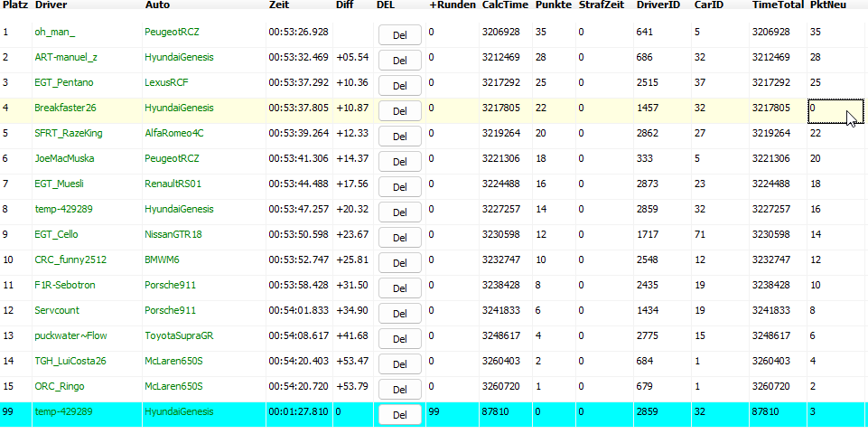
Task: Edit the PktNeu field for Breakfaster26
Action: (x=835, y=108)
